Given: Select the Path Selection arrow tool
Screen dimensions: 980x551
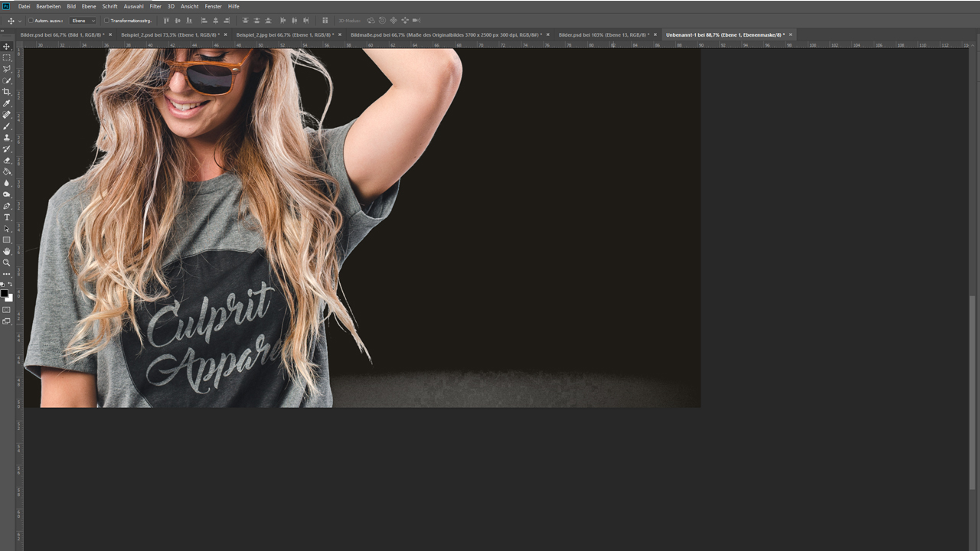Looking at the screenshot, I should pyautogui.click(x=7, y=229).
